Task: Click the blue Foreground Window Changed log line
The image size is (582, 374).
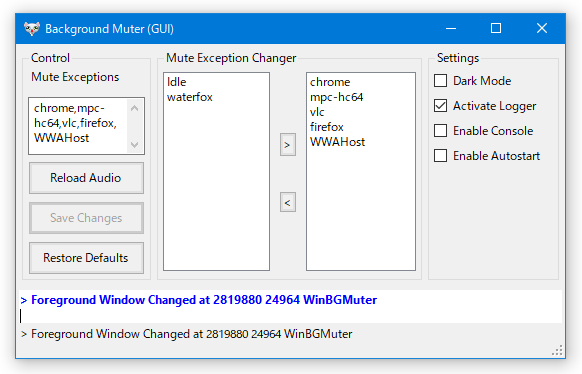Action: coord(199,300)
